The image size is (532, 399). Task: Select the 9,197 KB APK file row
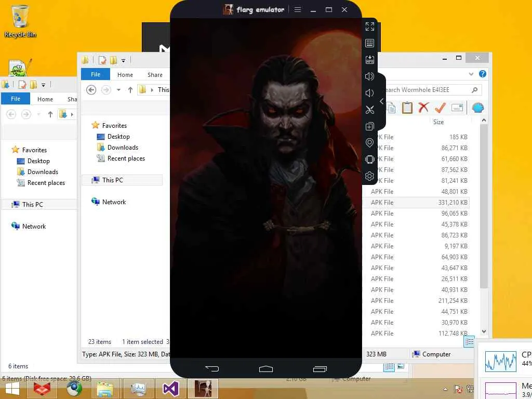(x=416, y=246)
